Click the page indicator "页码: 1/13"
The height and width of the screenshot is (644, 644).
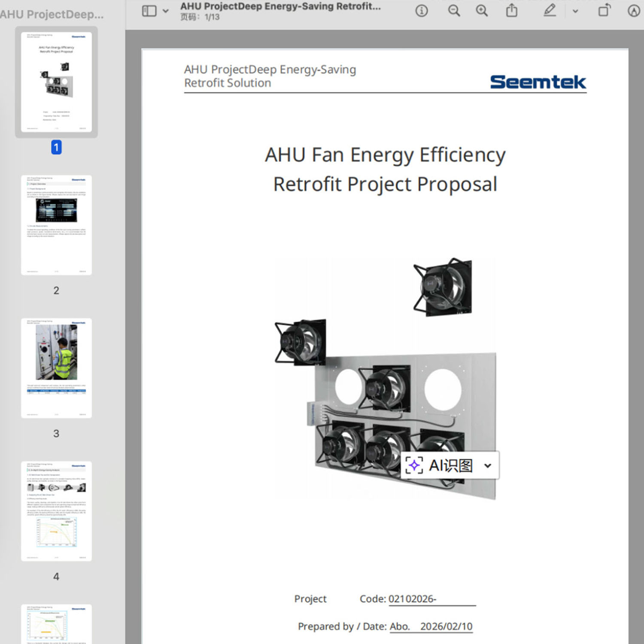click(x=200, y=17)
